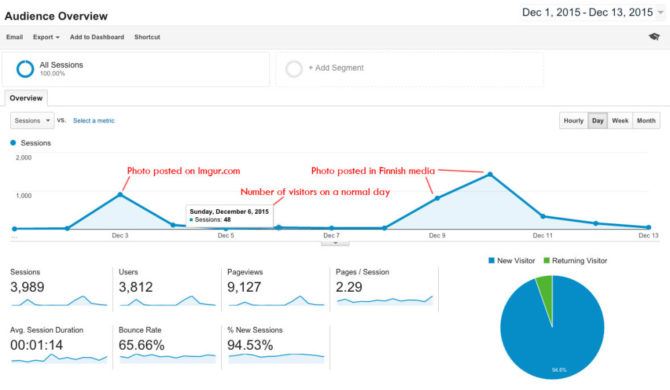
Task: Switch chart to Week view
Action: [x=620, y=120]
